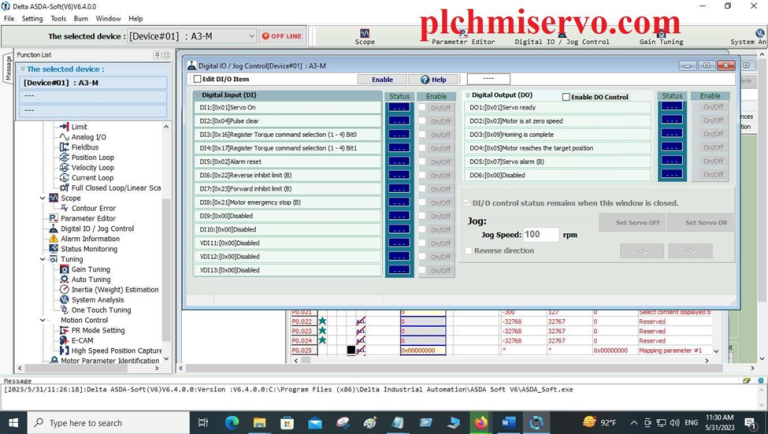This screenshot has width=768, height=434.
Task: Select Current Loop icon
Action: point(64,177)
